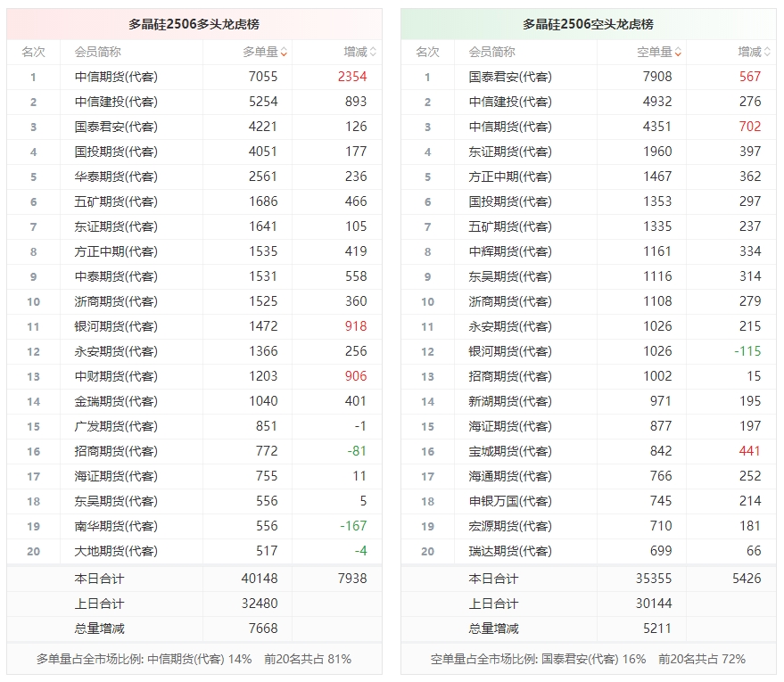This screenshot has height=682, width=784.
Task: Click long value 1641 for 东证期货
Action: click(x=263, y=226)
